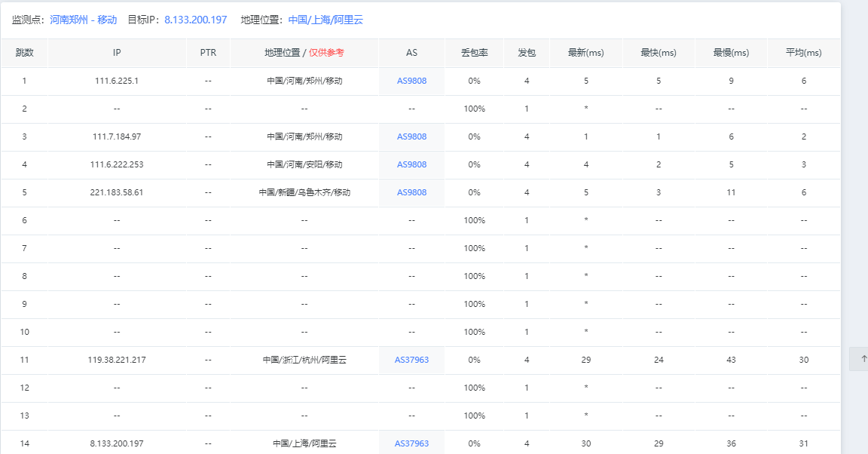Open the 河南郑州 - 移动 monitoring point link
This screenshot has width=868, height=454.
(83, 20)
